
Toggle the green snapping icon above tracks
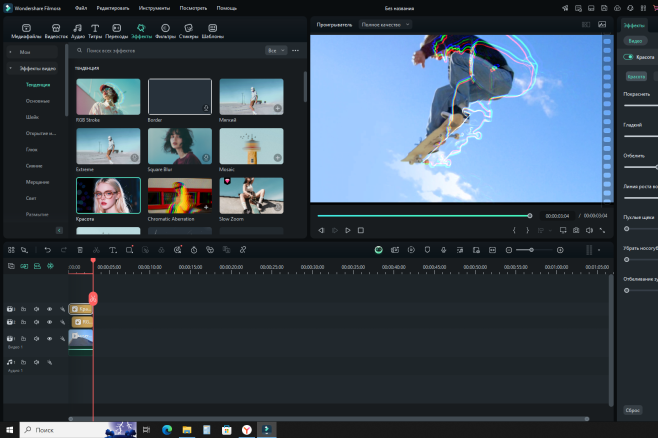click(x=50, y=266)
